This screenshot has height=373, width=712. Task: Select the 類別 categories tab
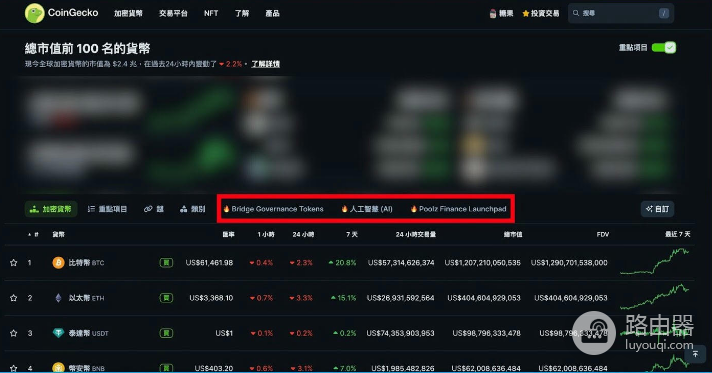193,209
